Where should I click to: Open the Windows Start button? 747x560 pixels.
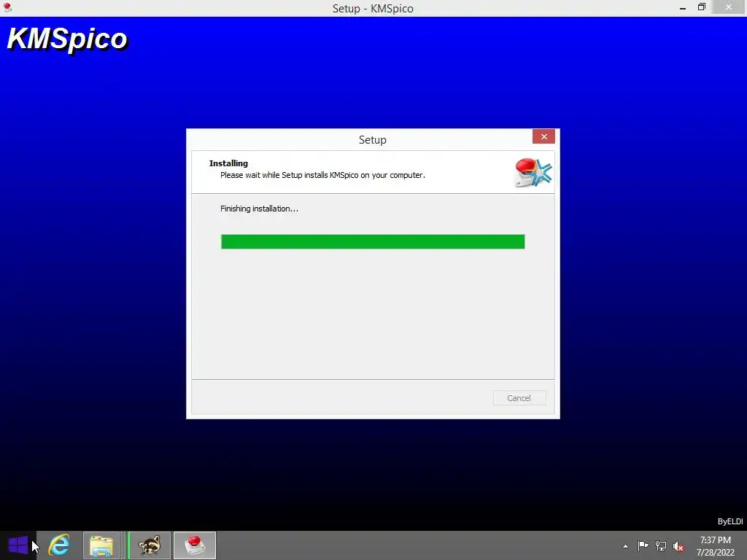click(x=18, y=545)
